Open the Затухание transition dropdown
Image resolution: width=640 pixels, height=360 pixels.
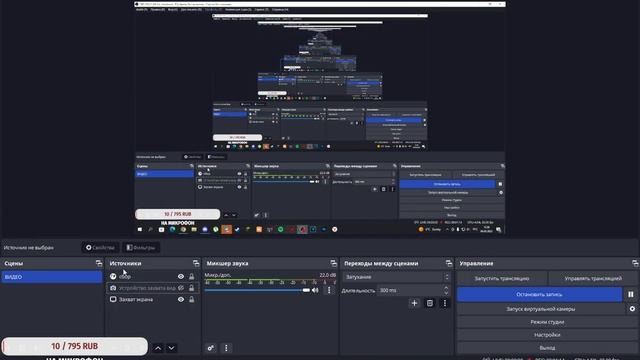point(397,277)
